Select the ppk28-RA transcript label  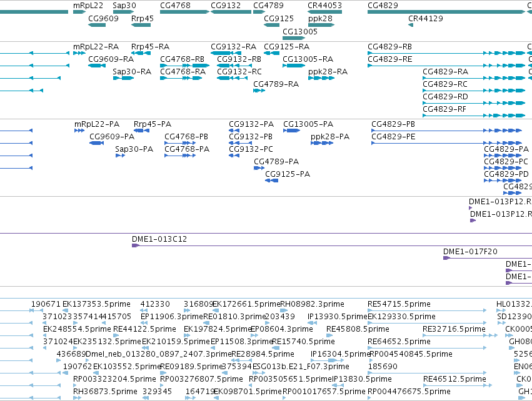point(328,72)
